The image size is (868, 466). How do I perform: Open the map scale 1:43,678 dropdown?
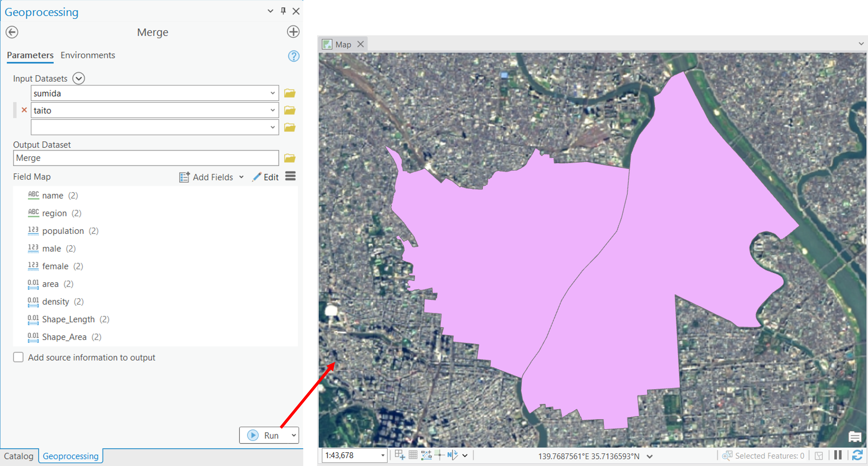click(x=383, y=456)
